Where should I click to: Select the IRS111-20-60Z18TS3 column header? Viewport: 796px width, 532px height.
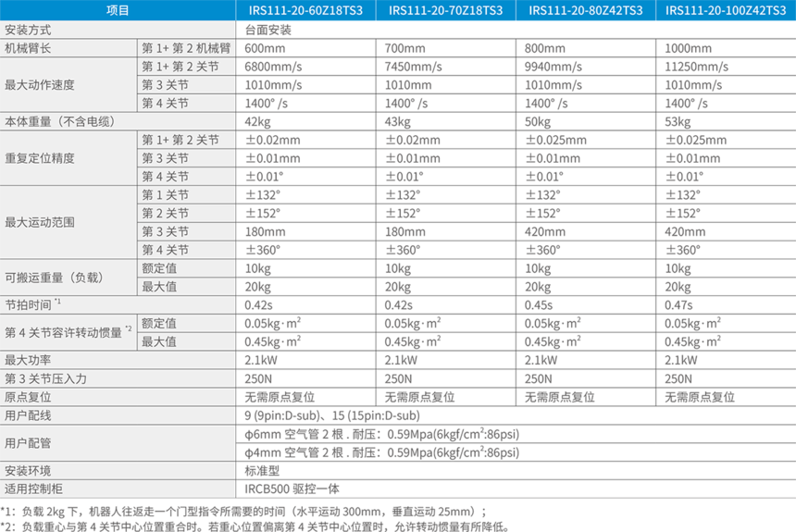[x=305, y=10]
